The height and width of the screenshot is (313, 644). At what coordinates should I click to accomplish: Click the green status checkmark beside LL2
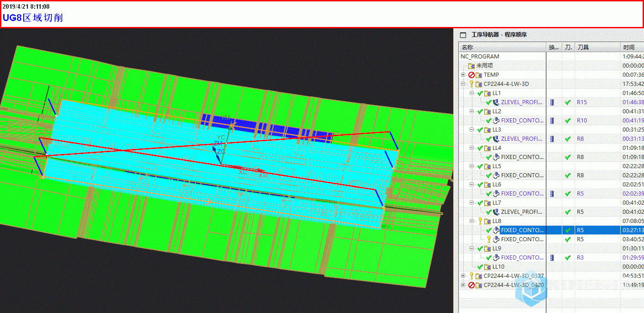click(480, 111)
